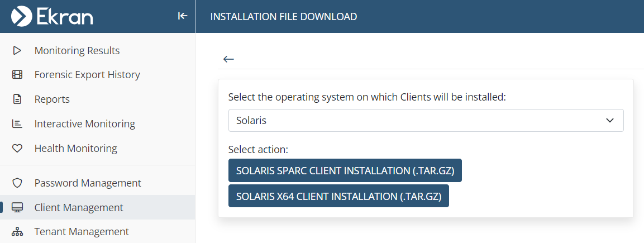
Task: Click the Tenant Management hierarchy icon
Action: [x=17, y=232]
